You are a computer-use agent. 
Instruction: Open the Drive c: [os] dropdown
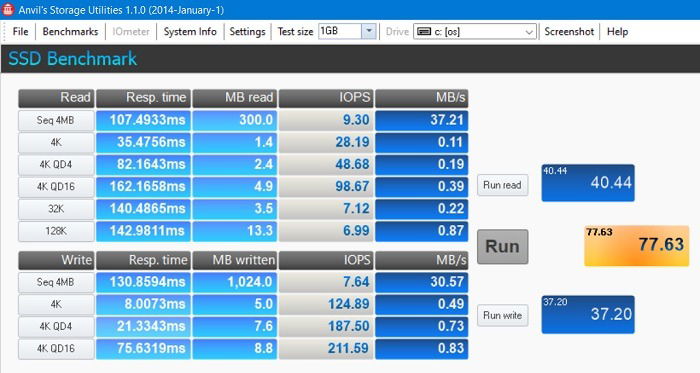coord(475,31)
